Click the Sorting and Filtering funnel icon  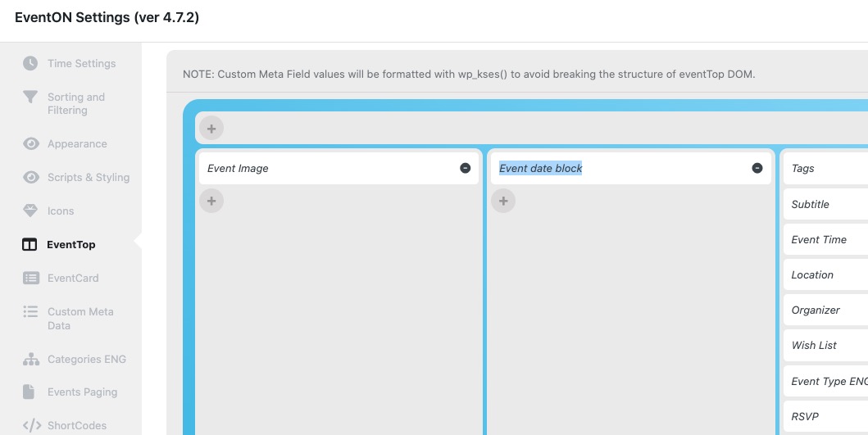(30, 97)
